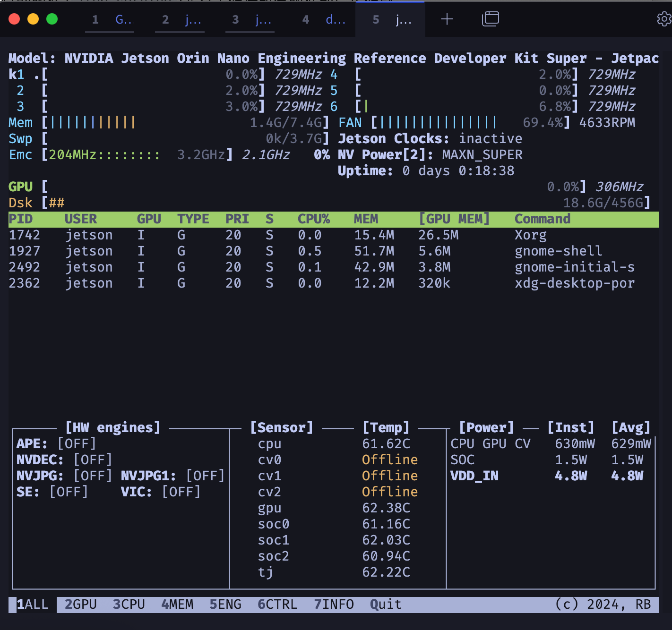This screenshot has width=672, height=630.
Task: Sort processes by MEM column header
Action: pyautogui.click(x=366, y=219)
